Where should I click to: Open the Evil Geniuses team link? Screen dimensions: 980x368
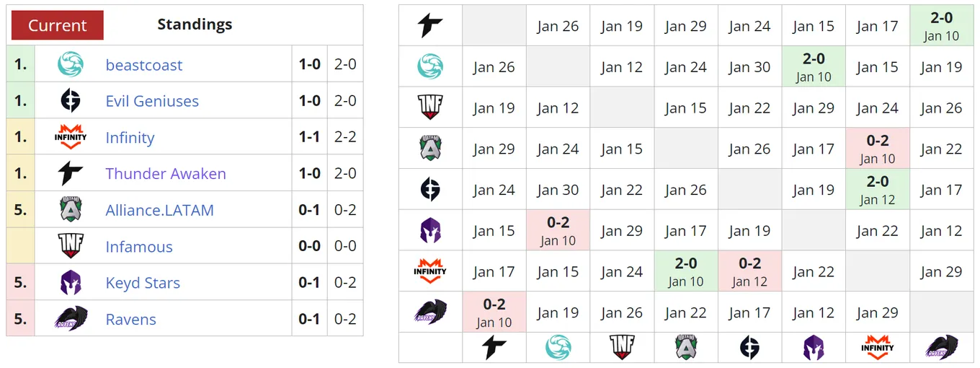point(152,101)
